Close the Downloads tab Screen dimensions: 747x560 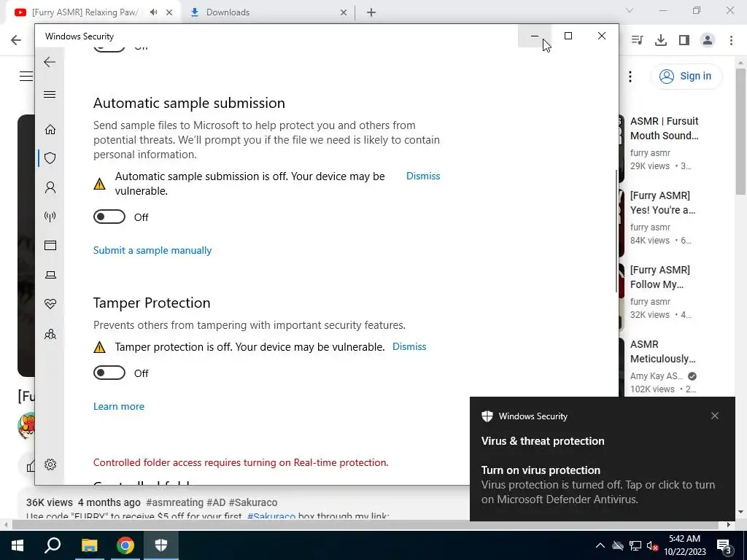click(344, 13)
